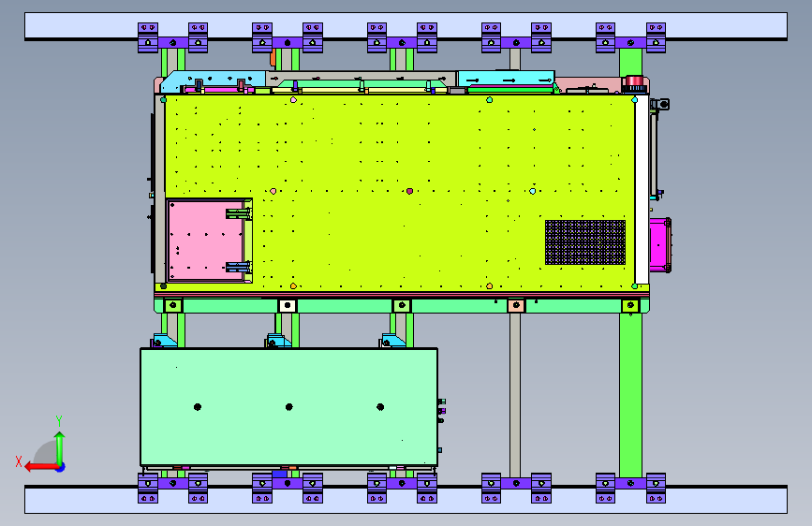
Task: Pick the black perforated vent grid
Action: click(585, 242)
